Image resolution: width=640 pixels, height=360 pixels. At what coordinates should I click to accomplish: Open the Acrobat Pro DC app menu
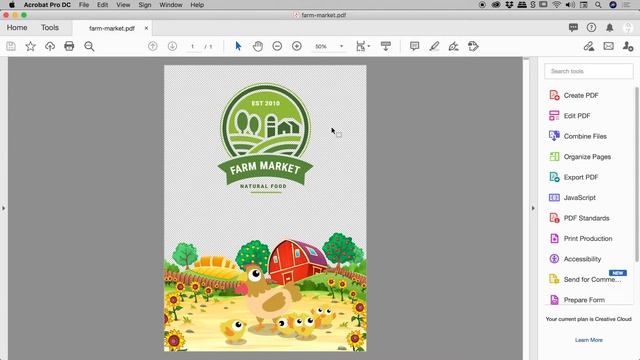[x=47, y=5]
